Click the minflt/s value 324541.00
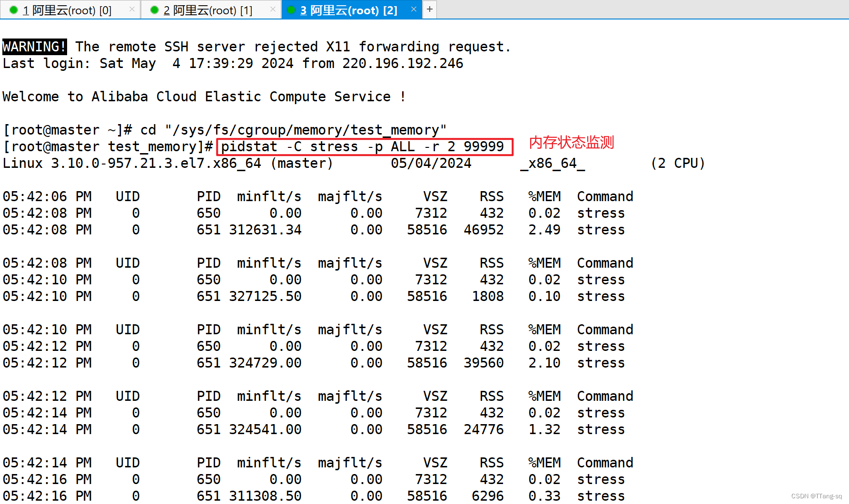 tap(265, 429)
